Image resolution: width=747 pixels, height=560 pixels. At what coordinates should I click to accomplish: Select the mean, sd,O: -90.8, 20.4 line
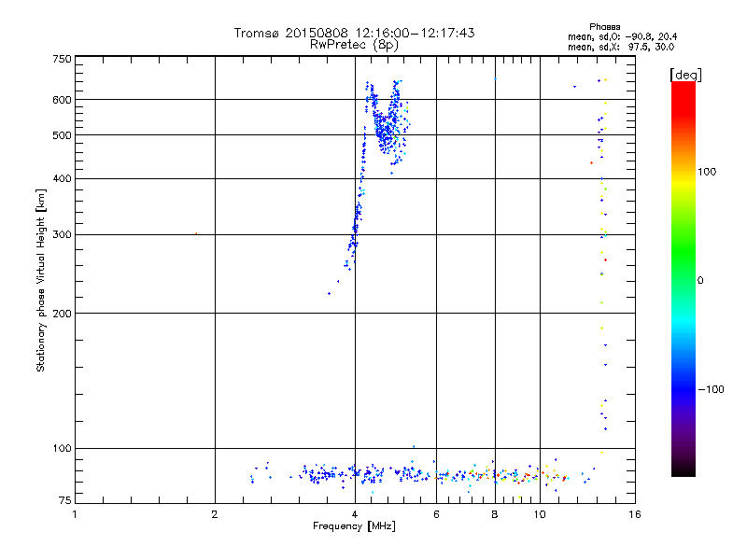tap(622, 36)
